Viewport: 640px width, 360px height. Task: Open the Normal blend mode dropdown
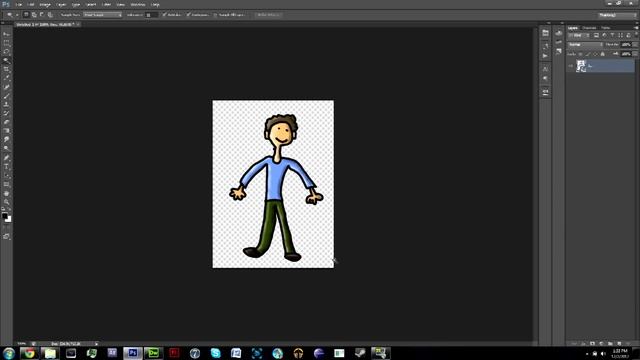click(585, 44)
